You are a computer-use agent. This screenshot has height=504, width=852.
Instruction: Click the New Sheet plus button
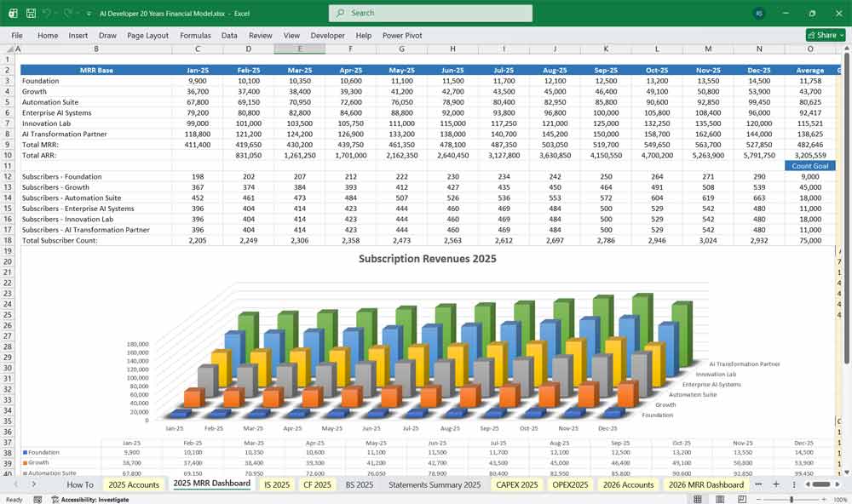coord(778,484)
